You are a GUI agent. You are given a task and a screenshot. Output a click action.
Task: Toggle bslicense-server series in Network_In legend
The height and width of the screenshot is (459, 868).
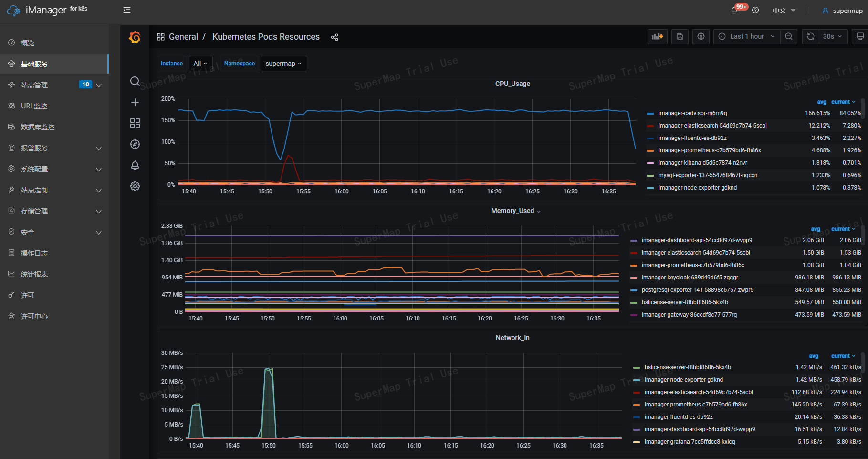(688, 367)
